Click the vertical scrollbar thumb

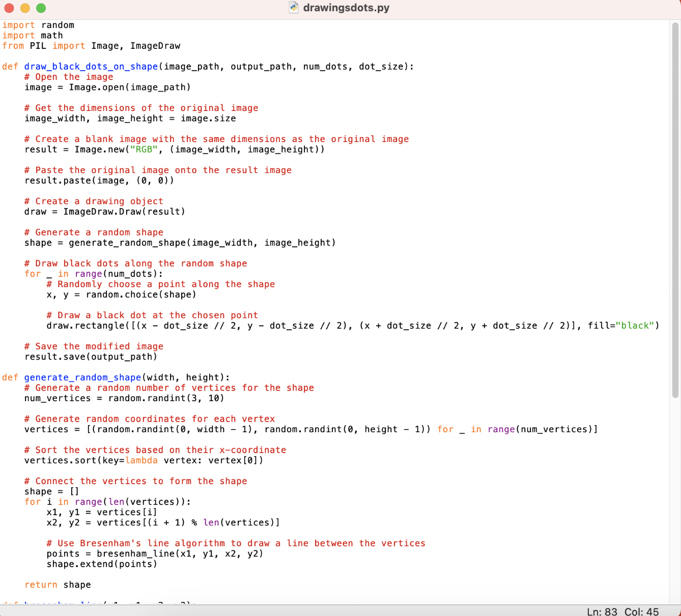tap(675, 210)
